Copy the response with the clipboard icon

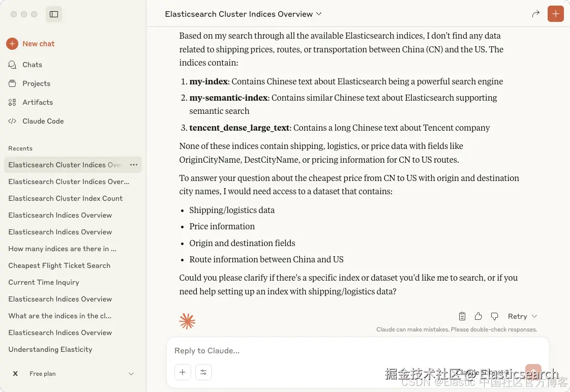[462, 316]
